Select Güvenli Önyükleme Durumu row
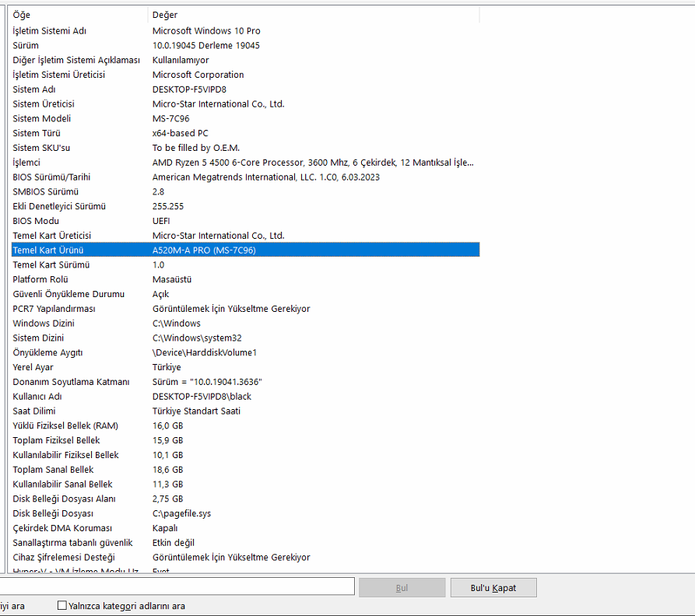This screenshot has width=695, height=616. [246, 293]
